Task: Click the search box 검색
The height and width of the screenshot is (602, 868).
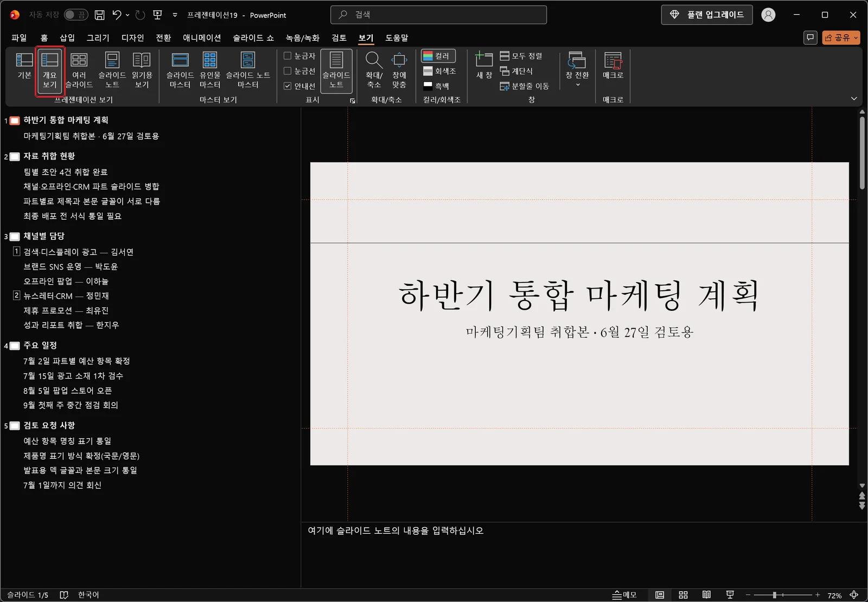Action: point(438,15)
